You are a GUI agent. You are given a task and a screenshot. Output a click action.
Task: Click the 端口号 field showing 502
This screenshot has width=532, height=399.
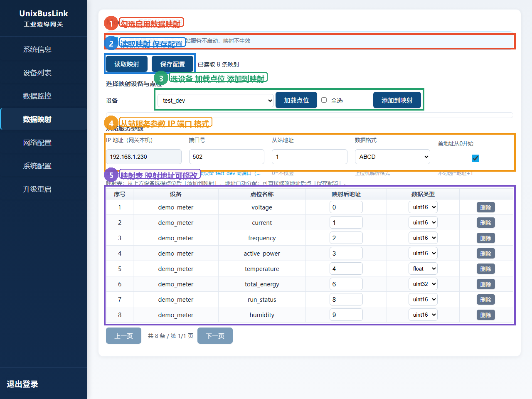227,157
